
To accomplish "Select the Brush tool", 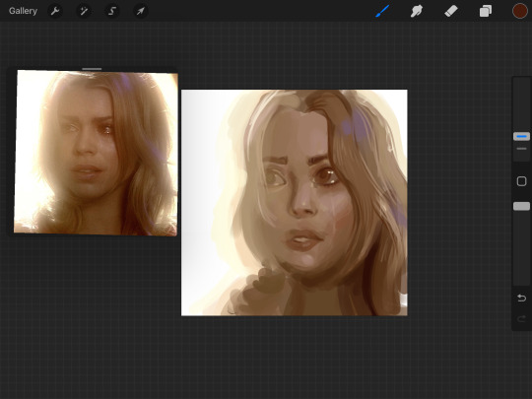I will [x=382, y=11].
